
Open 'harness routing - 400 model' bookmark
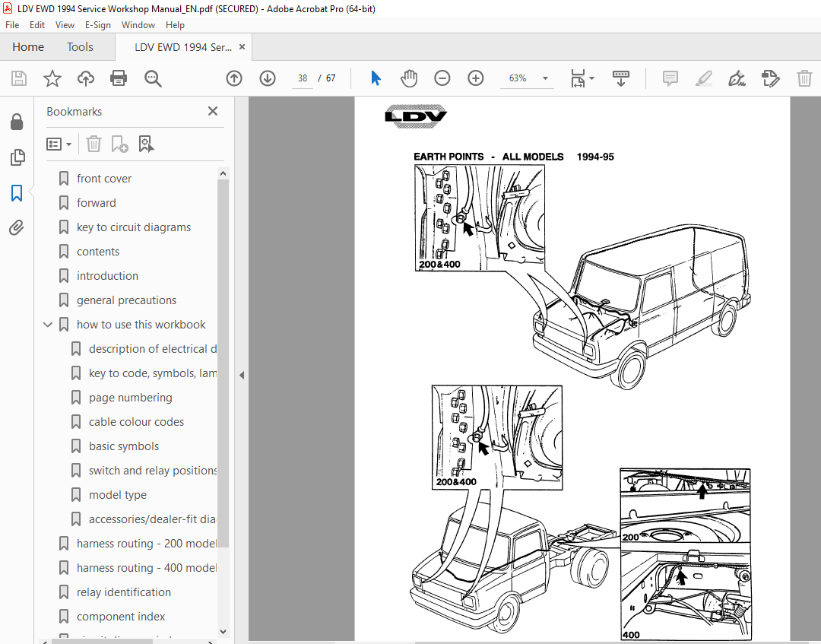pos(147,568)
